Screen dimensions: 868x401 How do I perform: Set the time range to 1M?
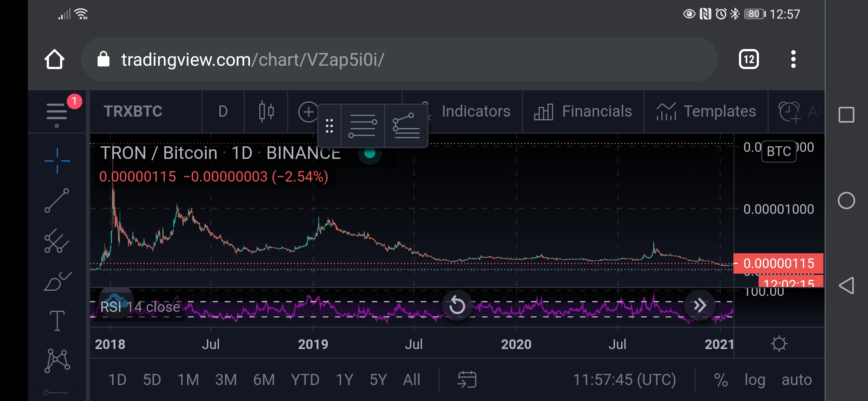pyautogui.click(x=188, y=380)
